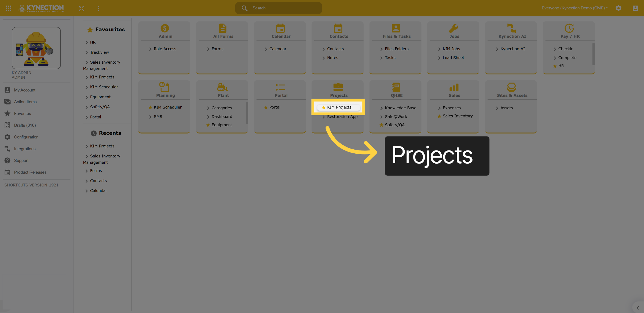Collapse side panel arrow at bottom right
Image resolution: width=644 pixels, height=313 pixels.
tap(638, 308)
